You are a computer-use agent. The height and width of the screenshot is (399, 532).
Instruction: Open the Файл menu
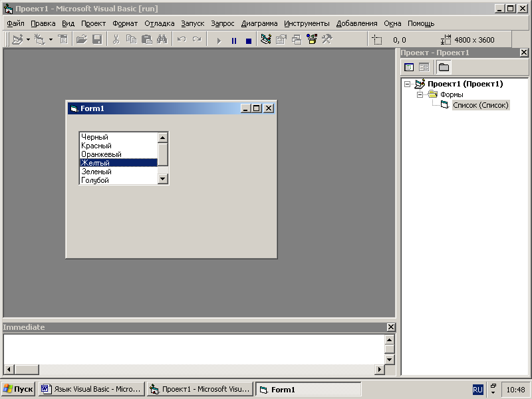pos(15,23)
